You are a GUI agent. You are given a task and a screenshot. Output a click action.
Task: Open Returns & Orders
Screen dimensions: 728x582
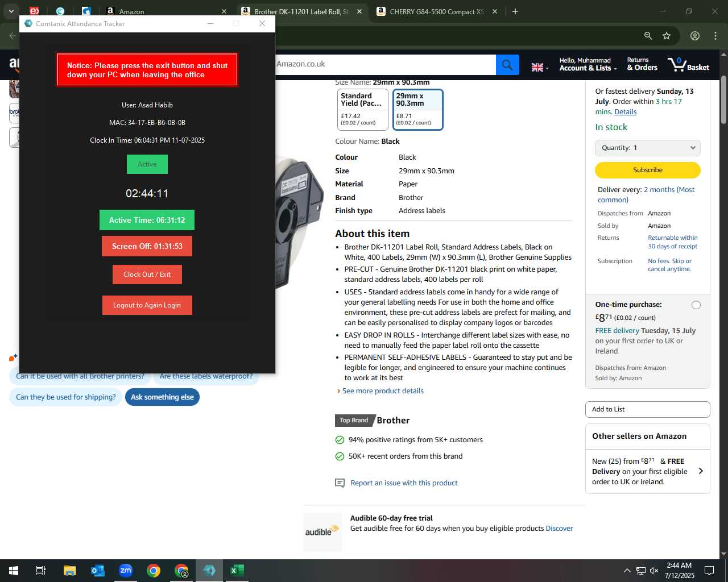(x=642, y=64)
